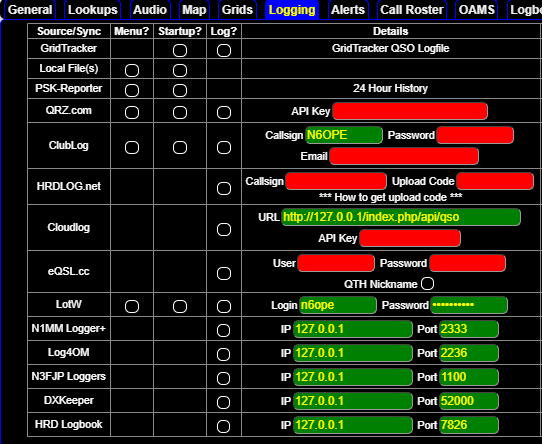Edit Log4OM Port 2236 field

(469, 353)
